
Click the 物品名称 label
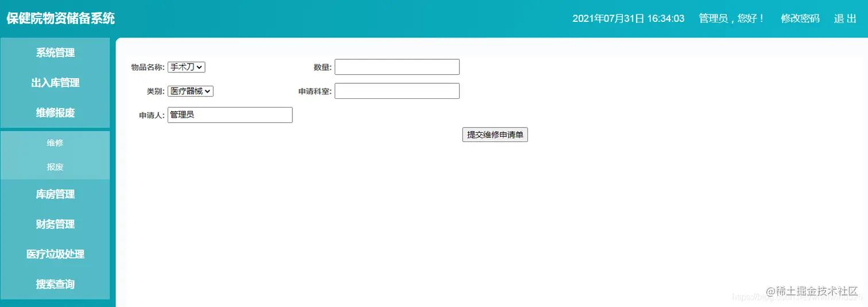148,67
